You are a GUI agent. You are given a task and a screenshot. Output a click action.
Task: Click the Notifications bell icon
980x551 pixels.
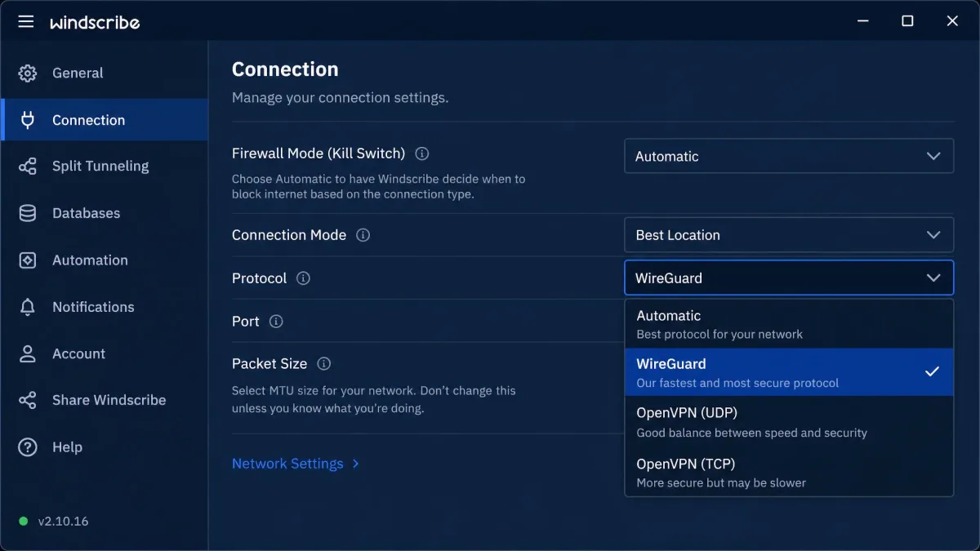pyautogui.click(x=28, y=307)
